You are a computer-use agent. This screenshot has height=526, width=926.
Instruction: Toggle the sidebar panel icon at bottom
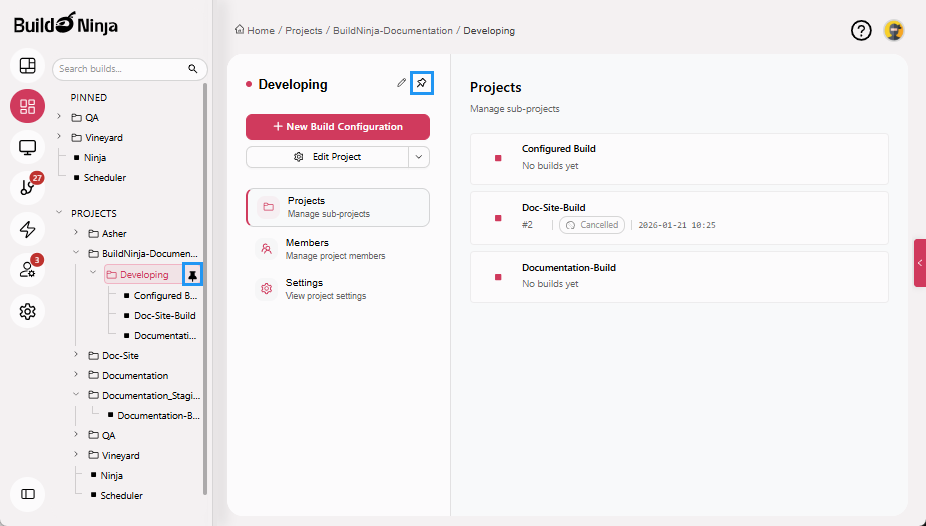28,494
